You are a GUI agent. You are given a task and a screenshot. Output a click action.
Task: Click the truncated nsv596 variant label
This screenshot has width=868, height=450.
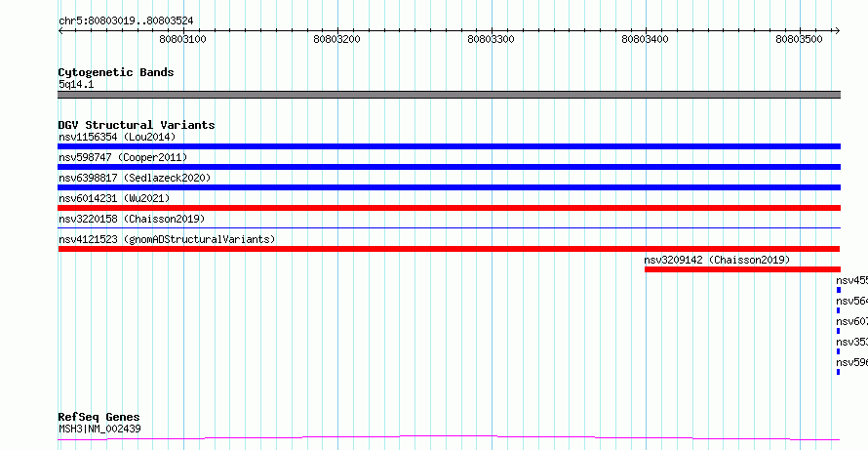tap(852, 362)
